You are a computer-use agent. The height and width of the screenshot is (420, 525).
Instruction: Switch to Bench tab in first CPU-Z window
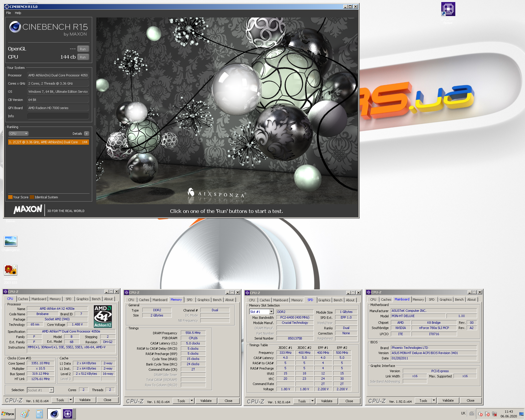point(96,299)
